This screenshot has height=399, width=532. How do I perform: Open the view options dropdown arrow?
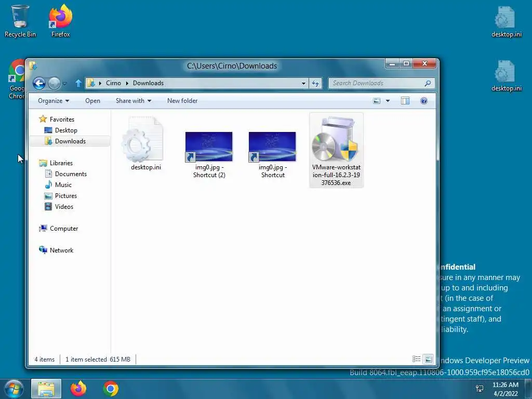click(388, 101)
